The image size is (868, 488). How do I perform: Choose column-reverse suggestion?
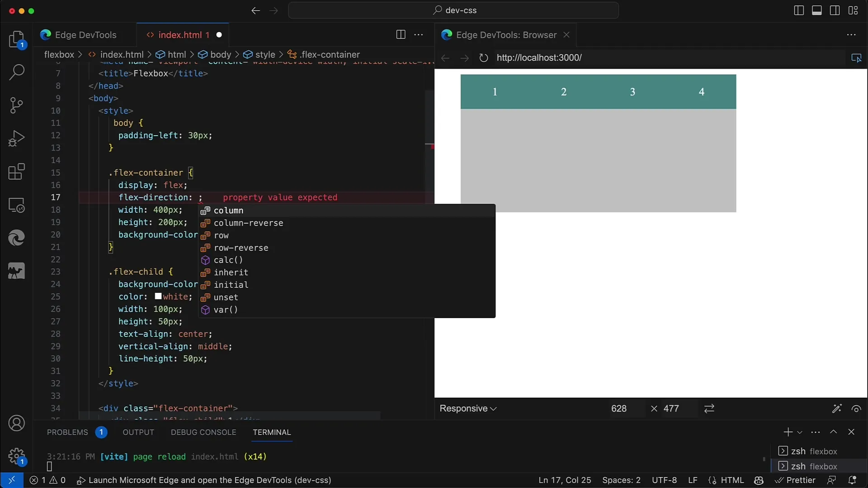(x=347, y=223)
